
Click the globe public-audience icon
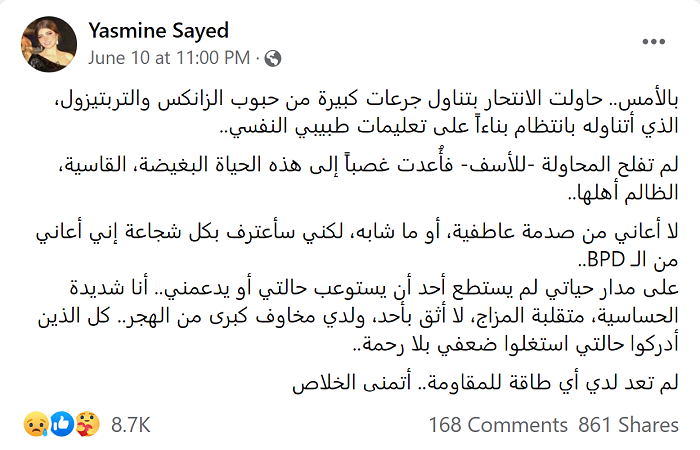click(x=273, y=58)
